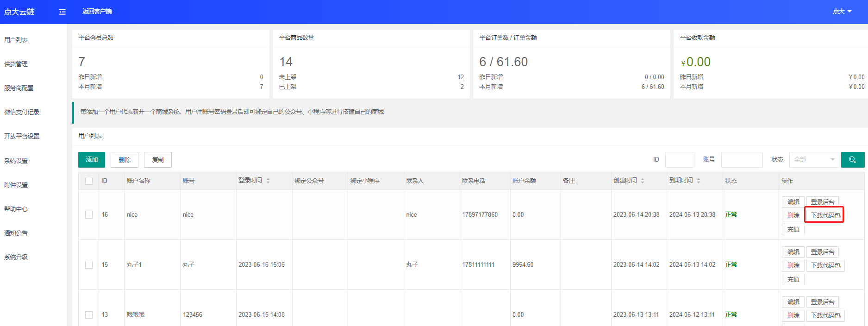
Task: Click 登录后台 for user nice
Action: [822, 202]
